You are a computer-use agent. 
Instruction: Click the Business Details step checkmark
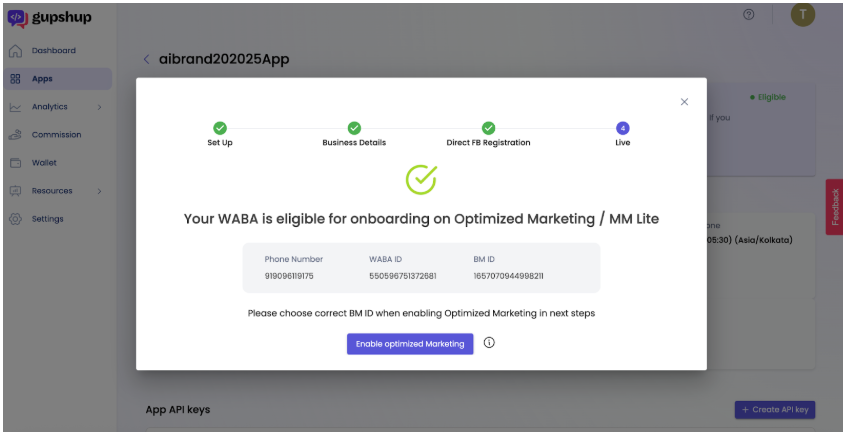(x=354, y=128)
